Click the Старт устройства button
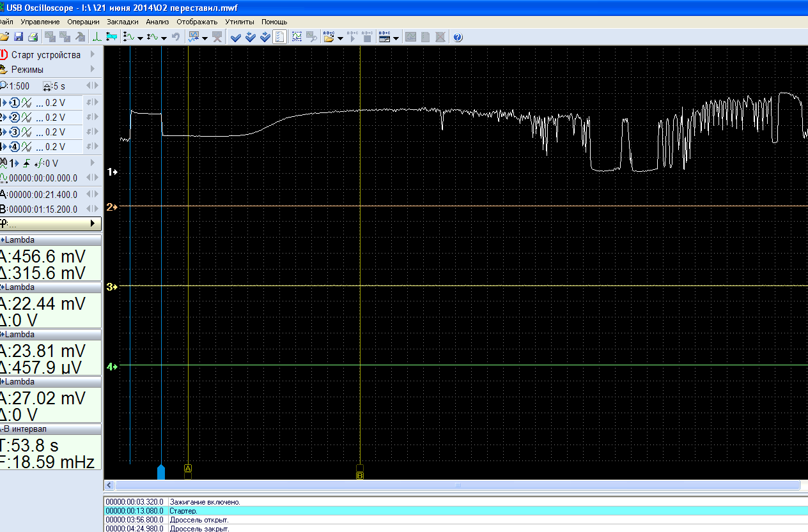The image size is (808, 532). tap(45, 55)
